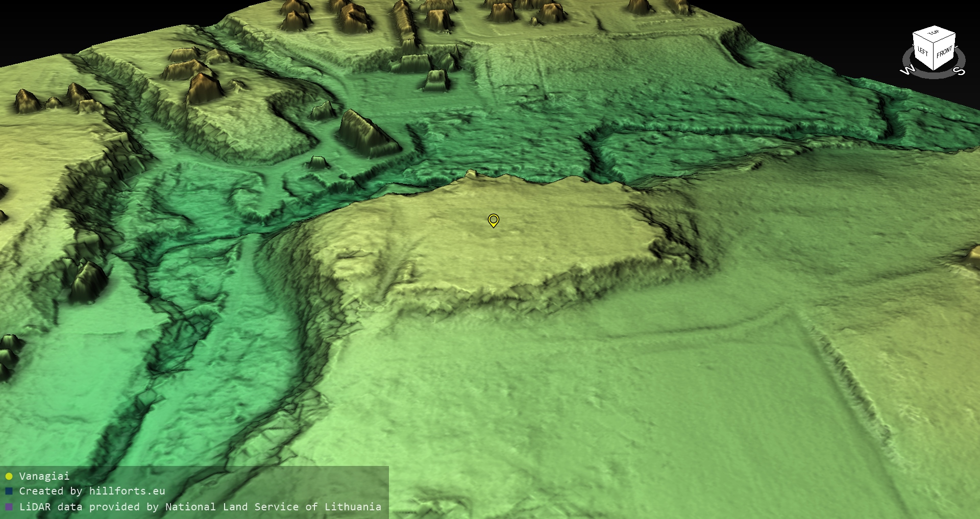Click the cube corner joining TOP, LEFT, FRONT

(x=934, y=42)
